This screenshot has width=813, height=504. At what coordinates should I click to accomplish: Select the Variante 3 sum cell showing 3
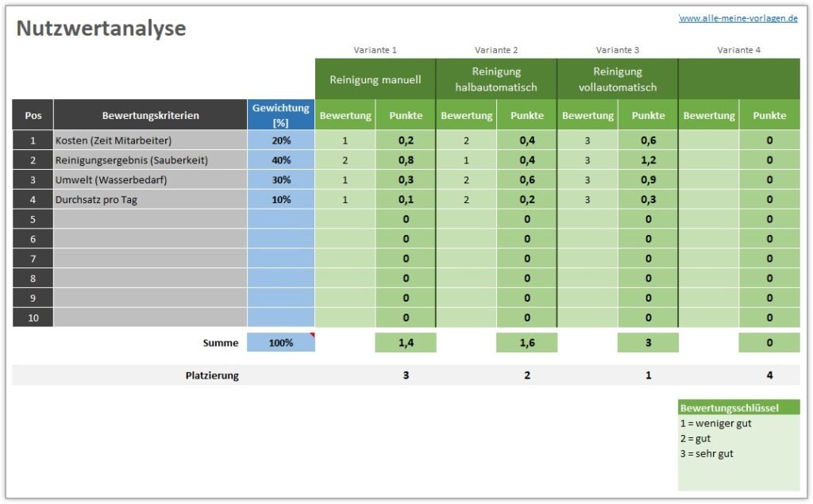coord(648,343)
